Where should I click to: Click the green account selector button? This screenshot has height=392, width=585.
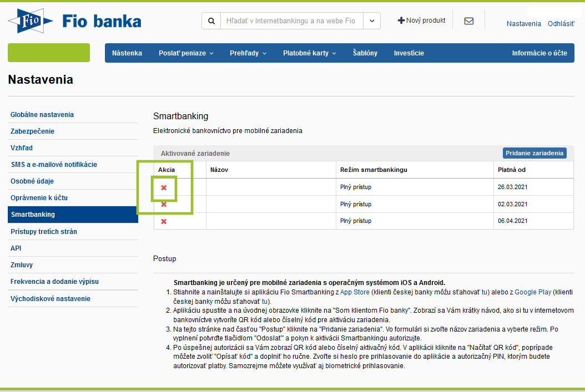point(49,53)
